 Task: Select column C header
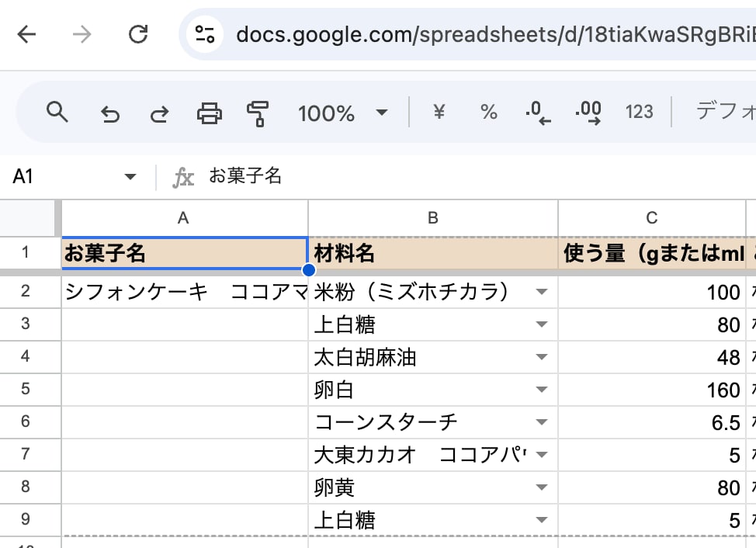[652, 218]
